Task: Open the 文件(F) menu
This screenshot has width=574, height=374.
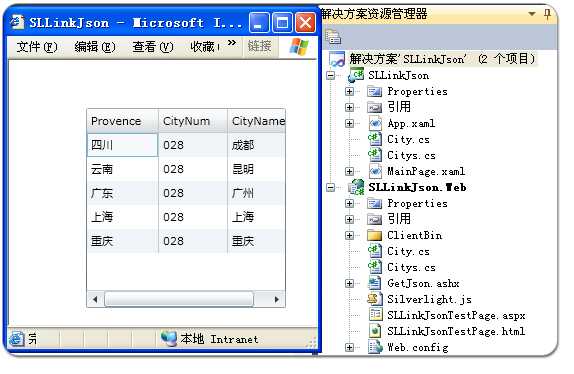Action: (x=37, y=47)
